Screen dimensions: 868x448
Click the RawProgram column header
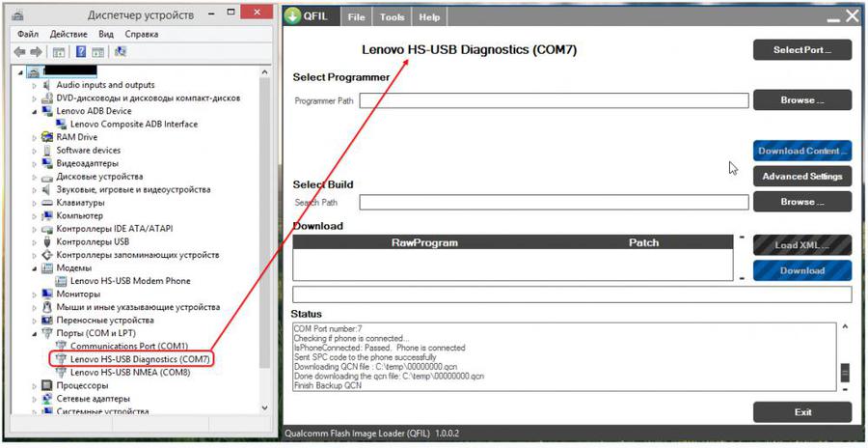coord(424,243)
